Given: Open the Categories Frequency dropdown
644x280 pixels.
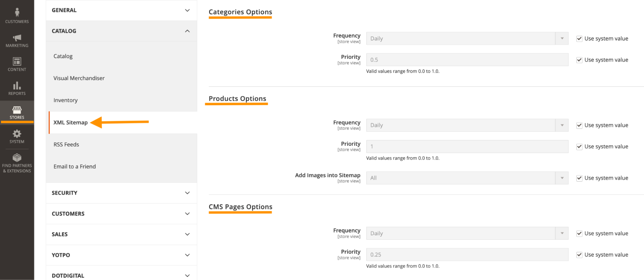Looking at the screenshot, I should click(562, 38).
